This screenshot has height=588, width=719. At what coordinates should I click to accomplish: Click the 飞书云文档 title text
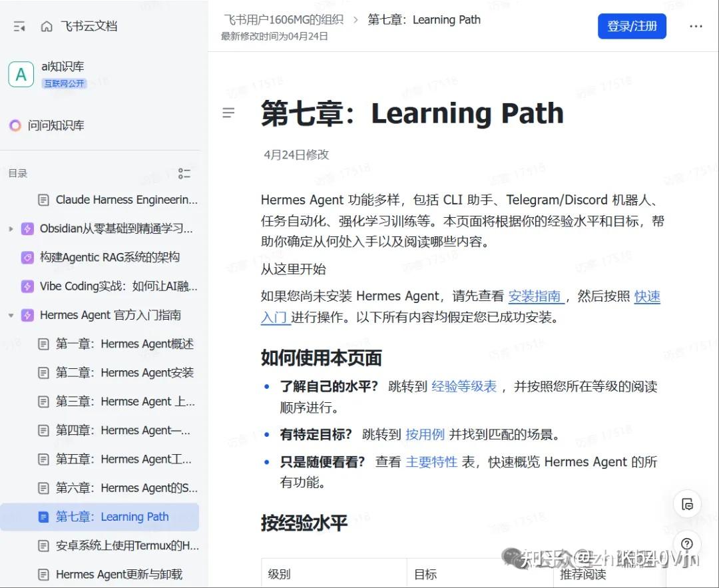coord(89,27)
